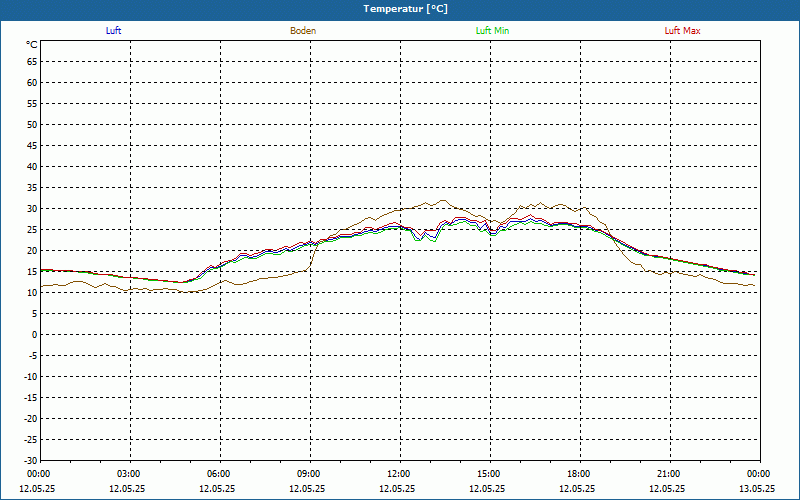Click the 03:00 time axis label
The width and height of the screenshot is (800, 500).
pos(130,474)
